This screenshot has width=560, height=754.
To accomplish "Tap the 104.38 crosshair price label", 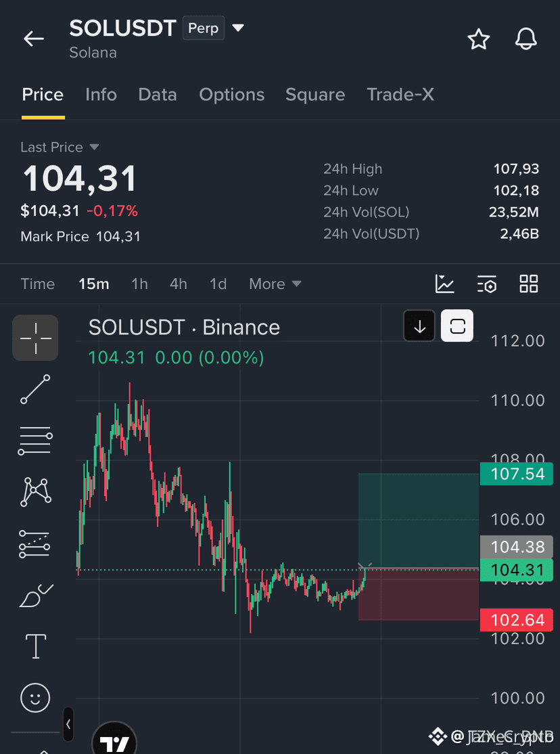I will [517, 548].
